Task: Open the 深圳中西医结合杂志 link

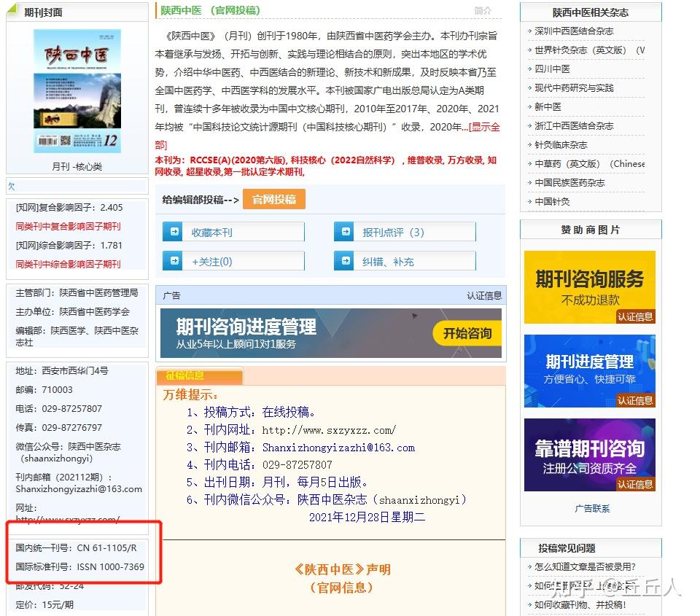Action: point(576,31)
